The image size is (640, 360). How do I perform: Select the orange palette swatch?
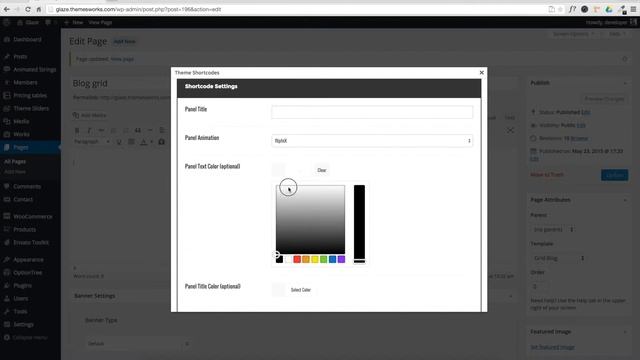tap(306, 259)
